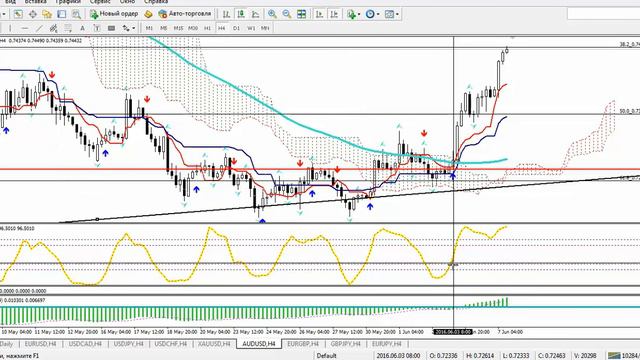
Task: Switch chart to candlesticks type
Action: point(241,14)
